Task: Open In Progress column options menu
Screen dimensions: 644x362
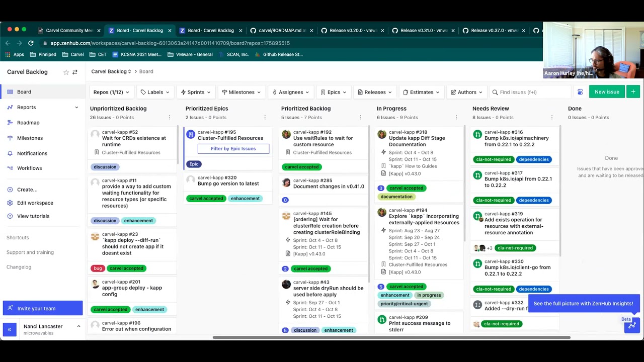Action: click(456, 118)
